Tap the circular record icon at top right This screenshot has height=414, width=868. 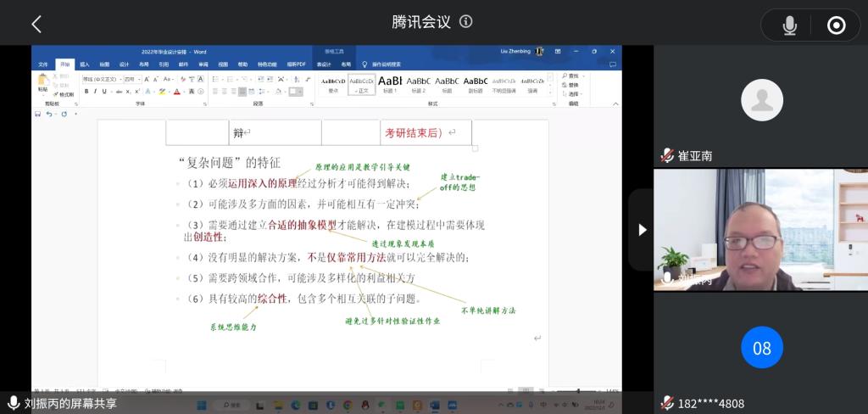click(x=836, y=25)
